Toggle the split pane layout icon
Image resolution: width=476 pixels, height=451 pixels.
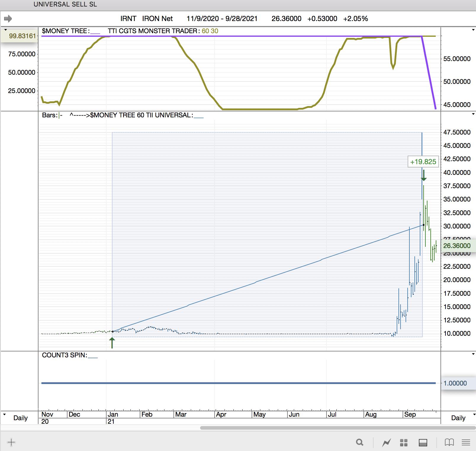pyautogui.click(x=423, y=443)
